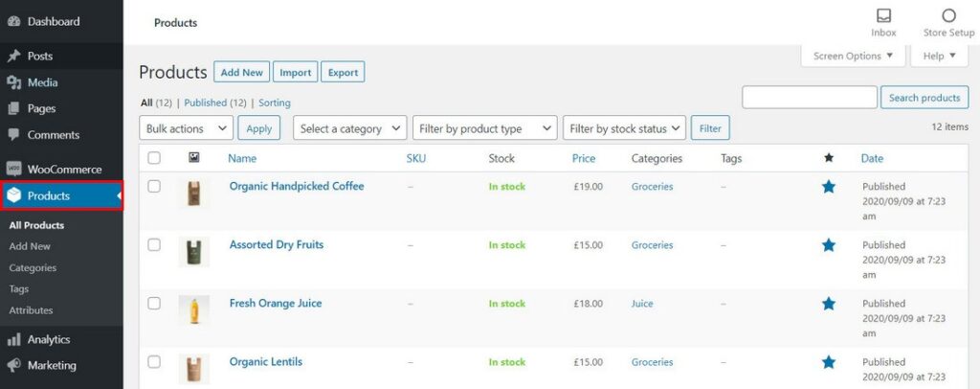Click the featured star column header
The image size is (980, 389).
829,158
